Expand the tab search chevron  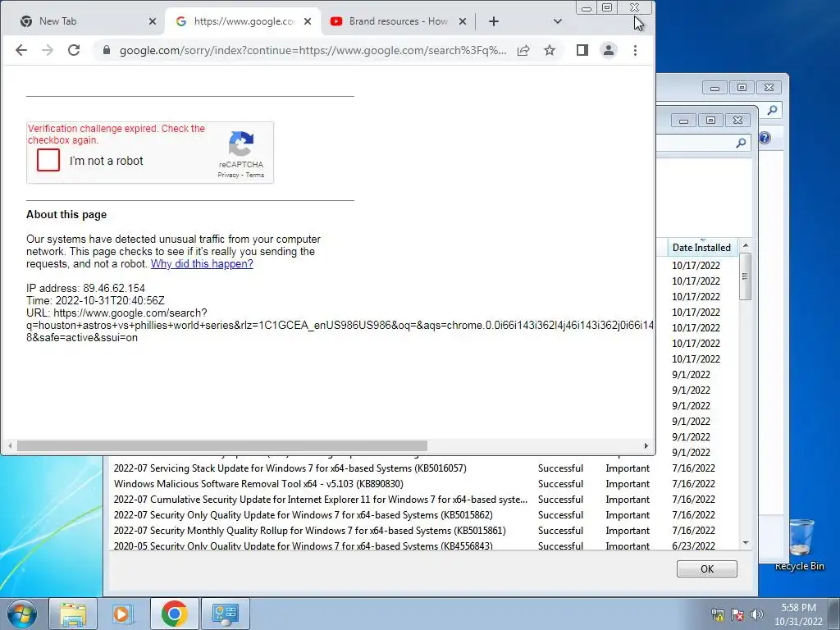coord(558,21)
